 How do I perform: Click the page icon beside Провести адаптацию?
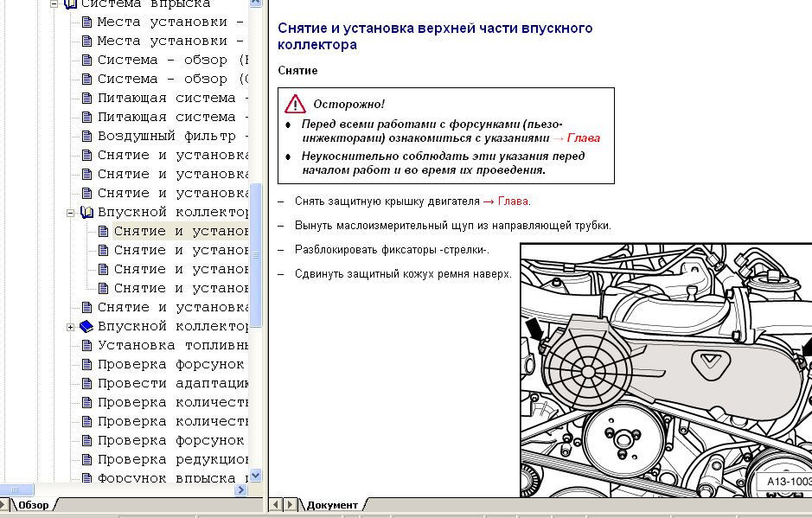point(87,384)
